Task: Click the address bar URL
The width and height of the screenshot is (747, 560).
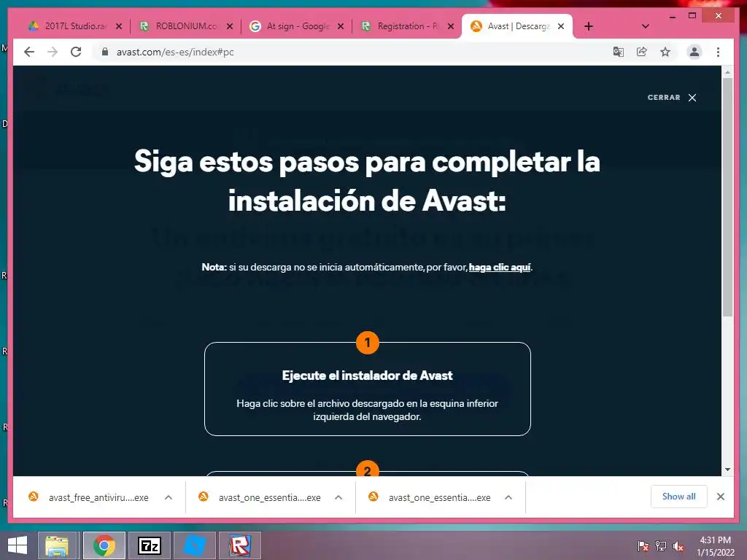Action: 175,52
